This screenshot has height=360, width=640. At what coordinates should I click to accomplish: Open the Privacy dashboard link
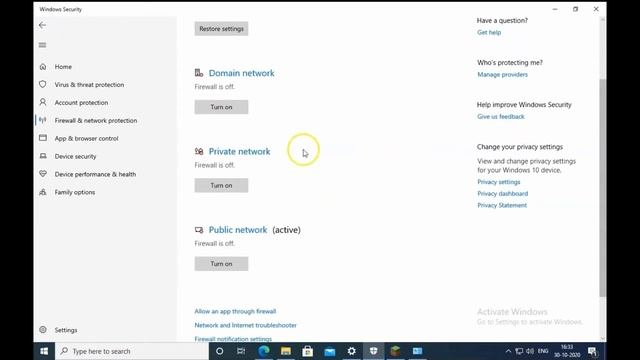click(x=502, y=193)
